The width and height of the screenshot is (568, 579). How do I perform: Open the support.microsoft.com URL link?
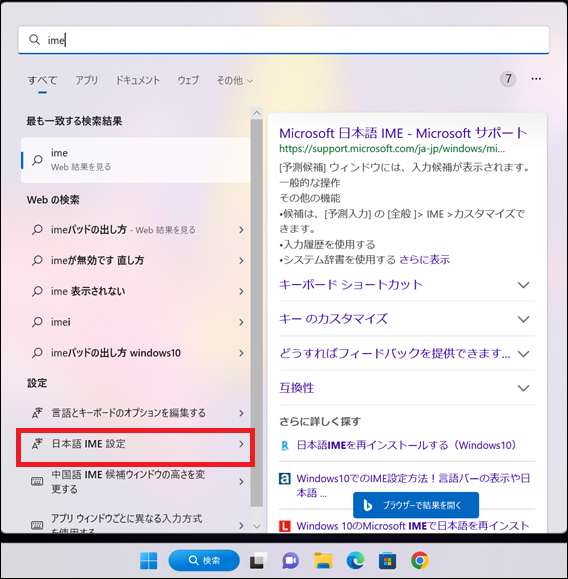click(x=392, y=148)
